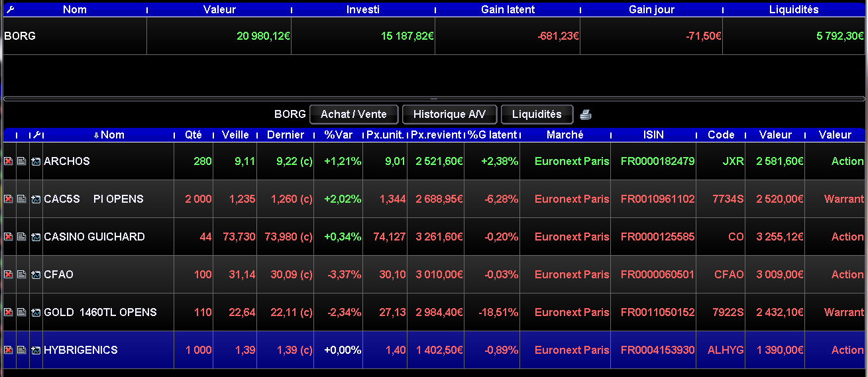The height and width of the screenshot is (377, 868).
Task: Click the 3 255,12€ value for CASINO GUICHARD
Action: [781, 237]
